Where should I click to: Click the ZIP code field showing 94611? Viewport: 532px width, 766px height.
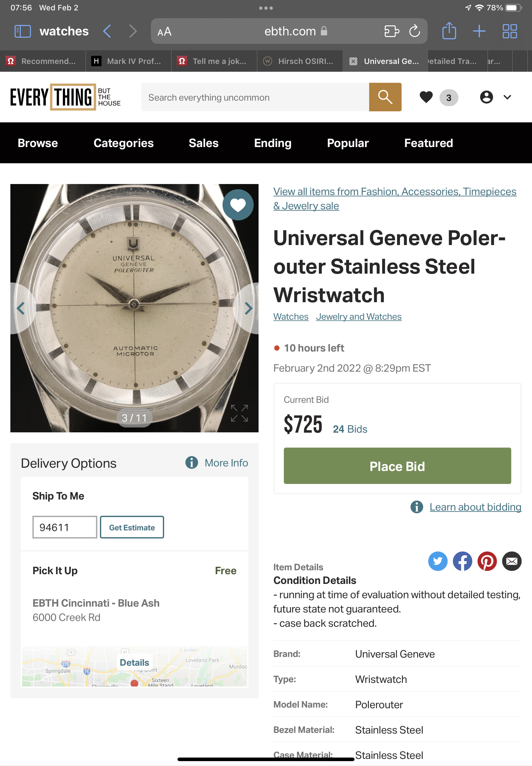coord(65,527)
